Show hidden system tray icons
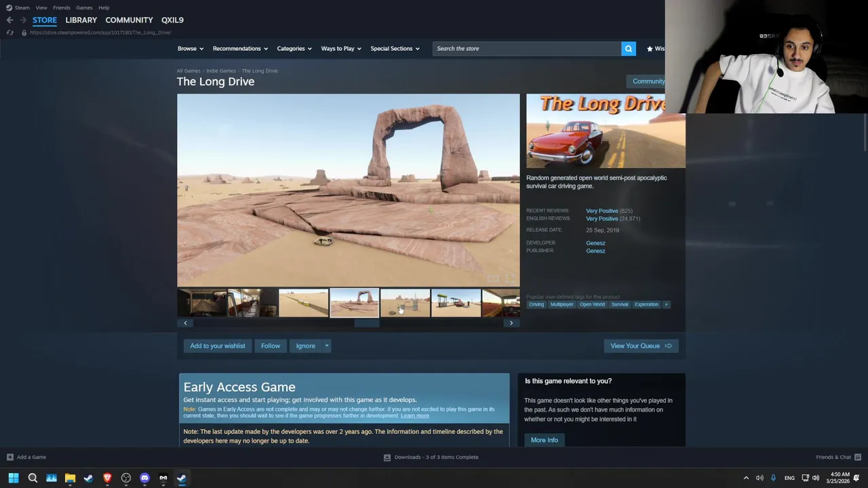Image resolution: width=868 pixels, height=488 pixels. [x=746, y=478]
